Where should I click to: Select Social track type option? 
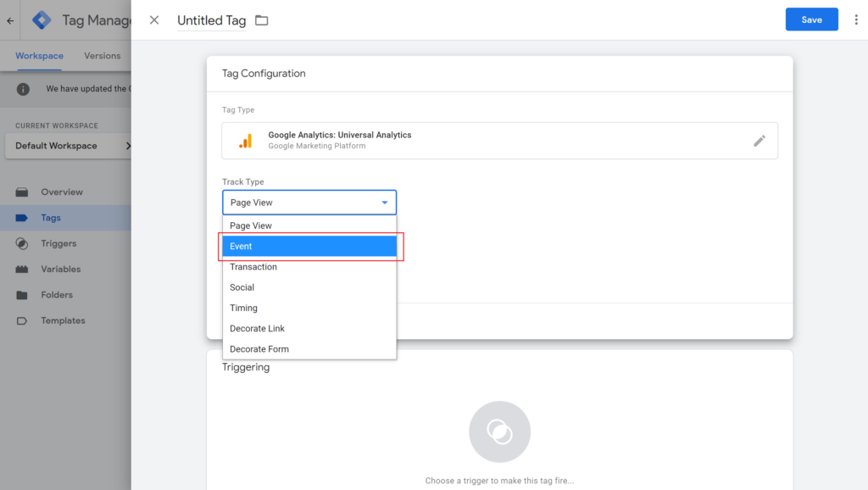coord(309,287)
